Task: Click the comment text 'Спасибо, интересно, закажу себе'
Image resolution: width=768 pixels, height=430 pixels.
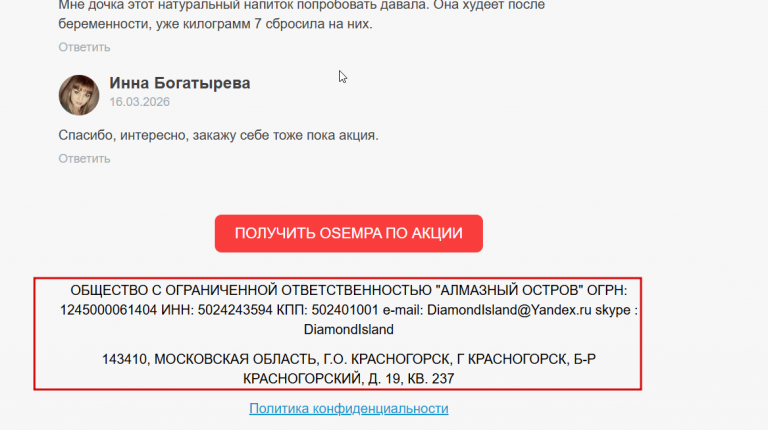Action: click(x=218, y=135)
